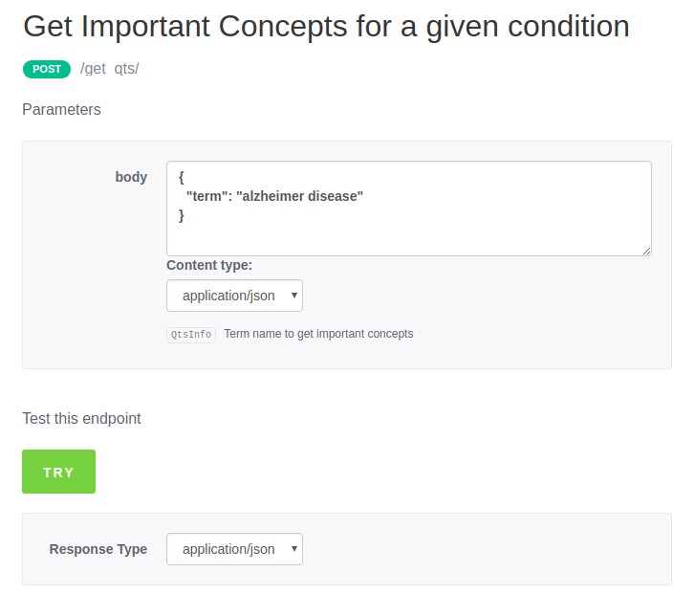Click the 'Test this endpoint' heading
The image size is (695, 616).
coord(81,418)
